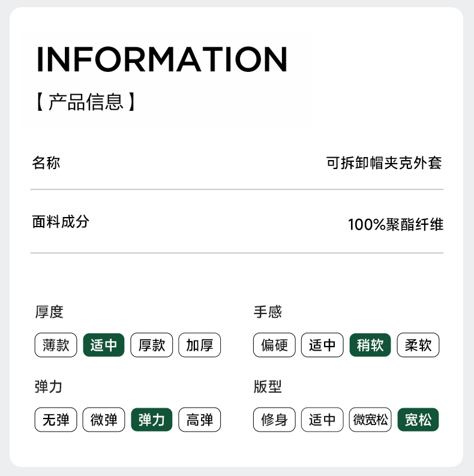Pick the 高弹 elasticity tag

coord(200,420)
